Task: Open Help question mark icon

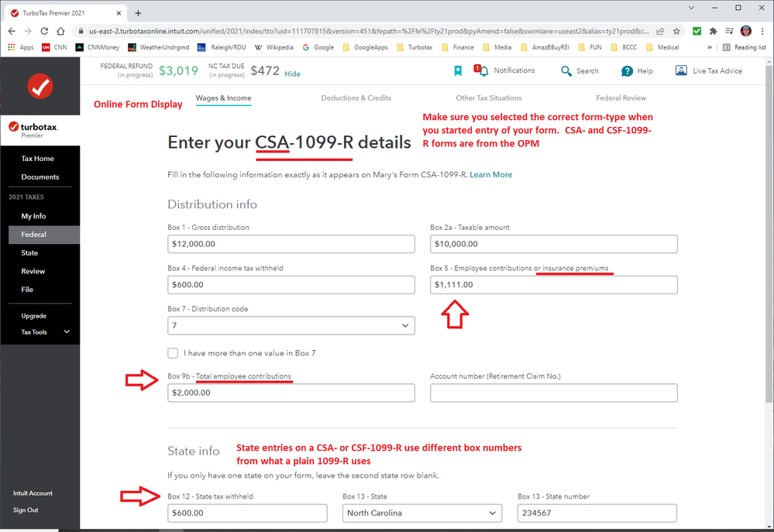Action: point(627,71)
